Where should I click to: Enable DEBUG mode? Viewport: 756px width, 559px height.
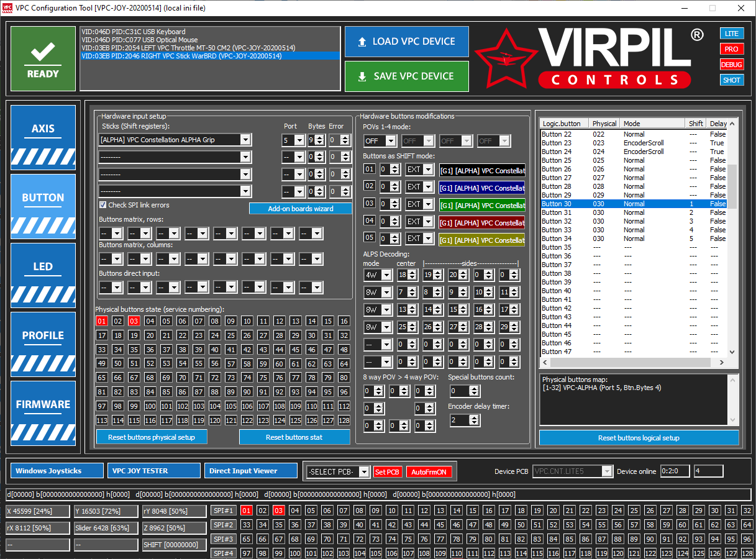732,65
